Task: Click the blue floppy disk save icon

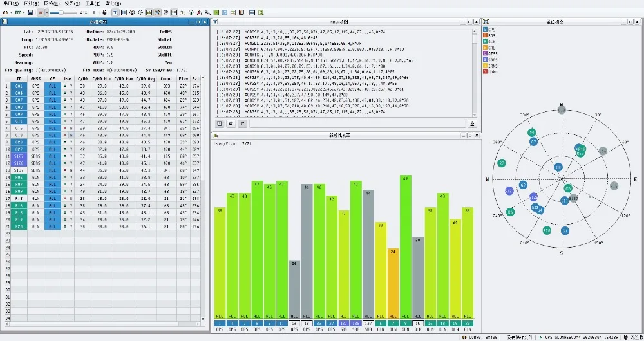Action: [x=30, y=12]
